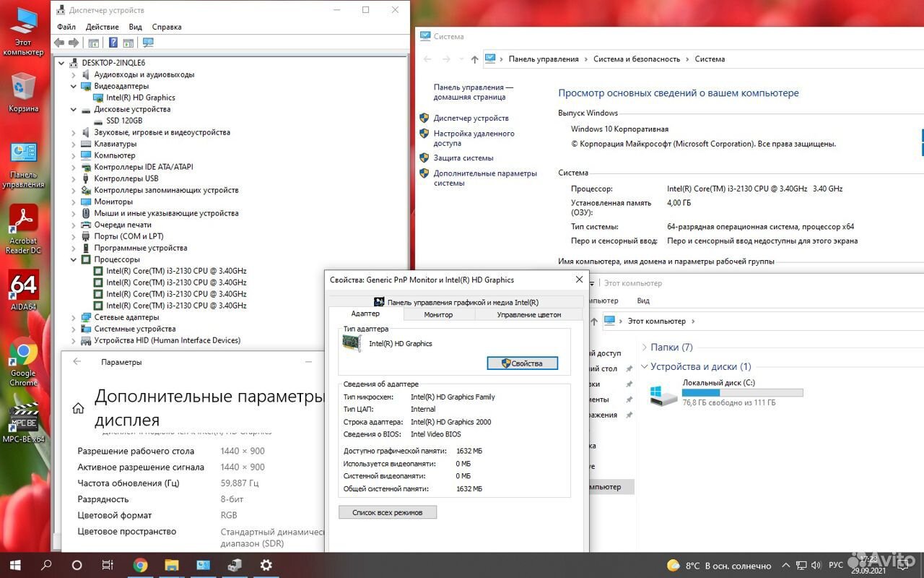Screen dimensions: 924x578
Task: Select Local Disk (C:) drive icon
Action: coord(663,394)
